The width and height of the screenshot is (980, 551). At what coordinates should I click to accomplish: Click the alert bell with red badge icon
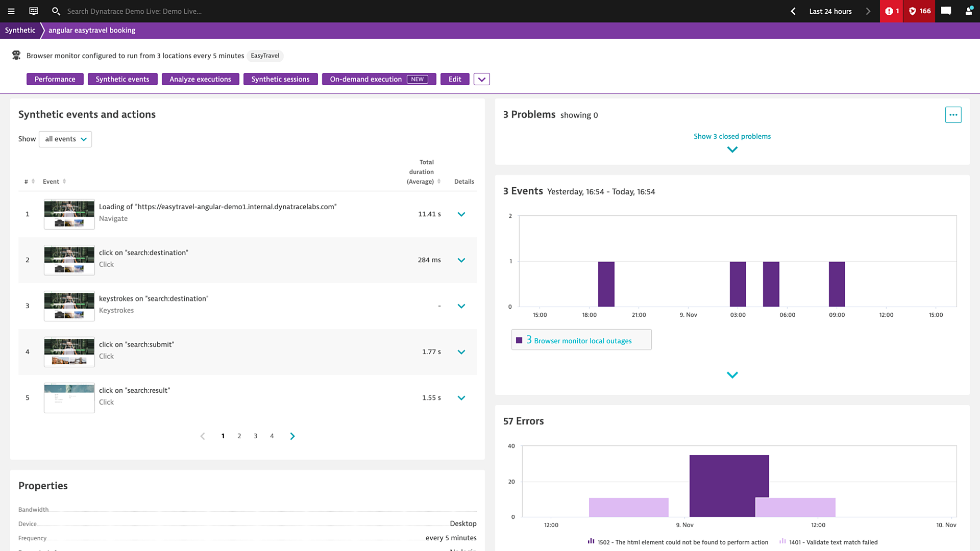891,11
